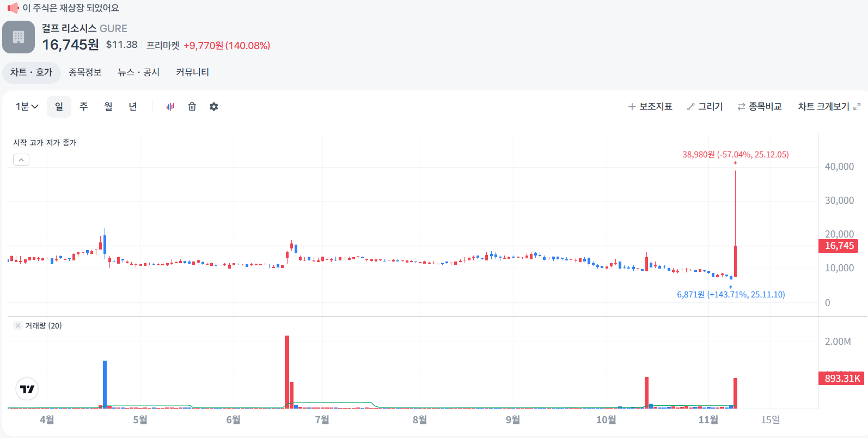
Task: Open the candlestick chart type icon
Action: pyautogui.click(x=170, y=107)
